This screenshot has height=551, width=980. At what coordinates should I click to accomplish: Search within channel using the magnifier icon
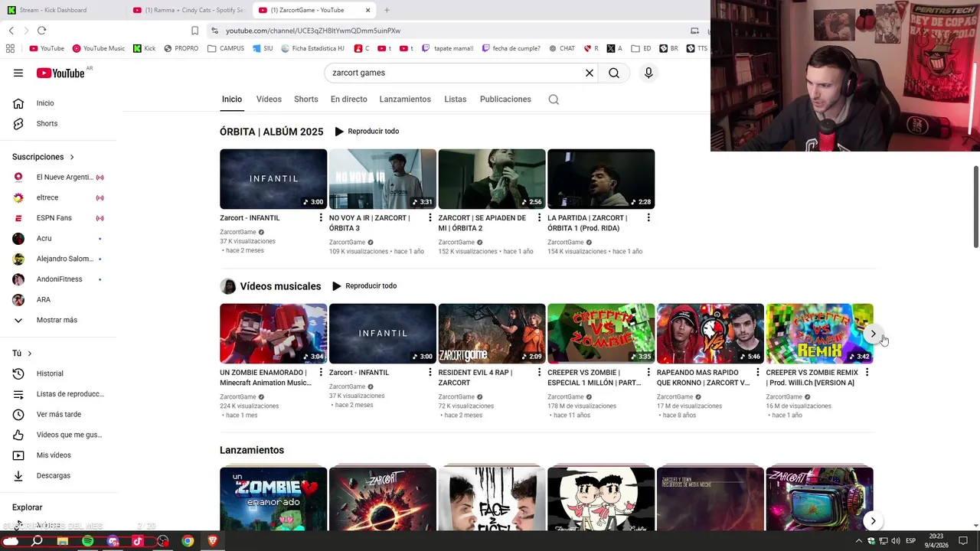tap(554, 99)
